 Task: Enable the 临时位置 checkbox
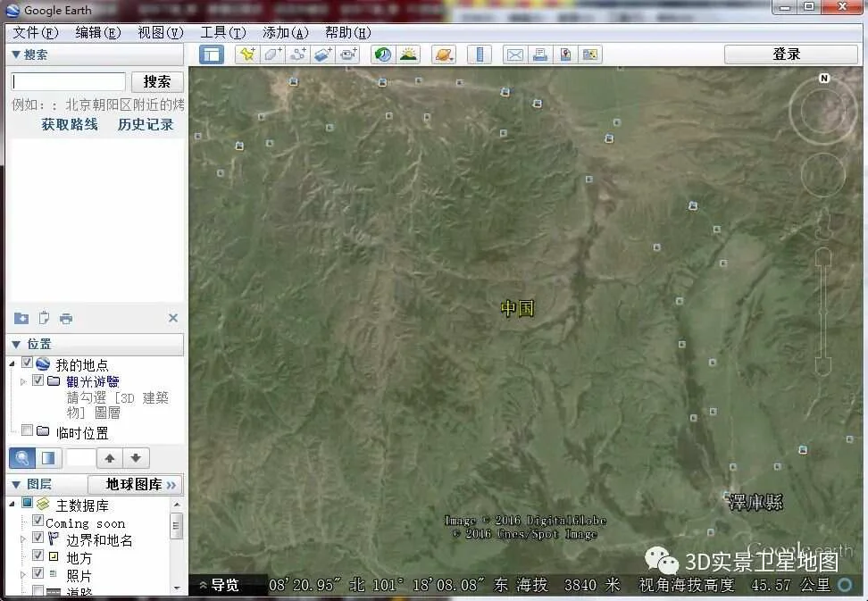coord(27,430)
